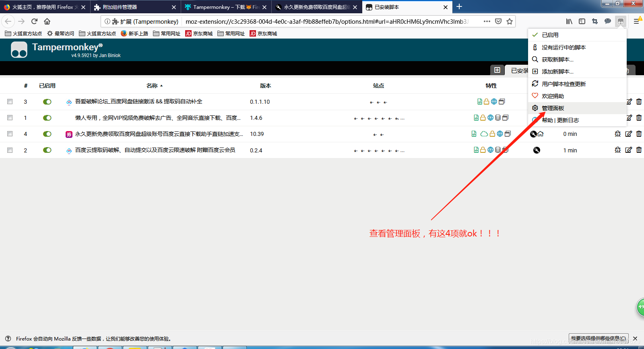
Task: Select checkbox for script number 1
Action: tap(10, 118)
